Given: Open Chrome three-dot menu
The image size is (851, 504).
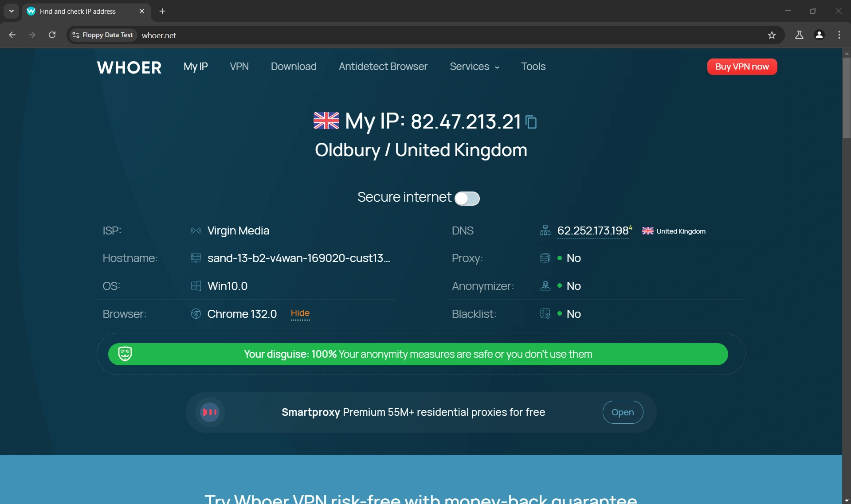Looking at the screenshot, I should click(x=839, y=35).
